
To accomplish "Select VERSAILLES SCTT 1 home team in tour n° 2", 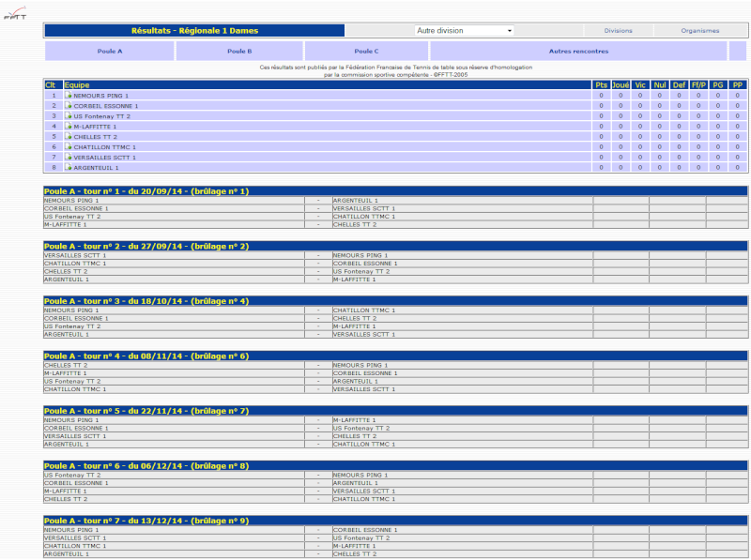I will (x=75, y=255).
